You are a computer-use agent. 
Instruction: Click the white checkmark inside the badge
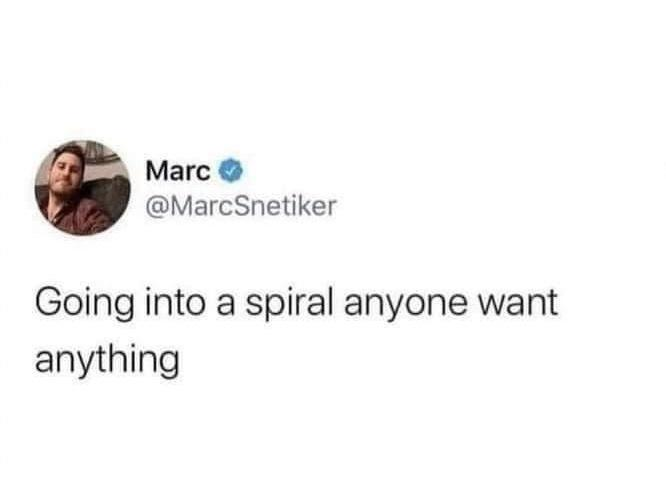click(x=231, y=171)
